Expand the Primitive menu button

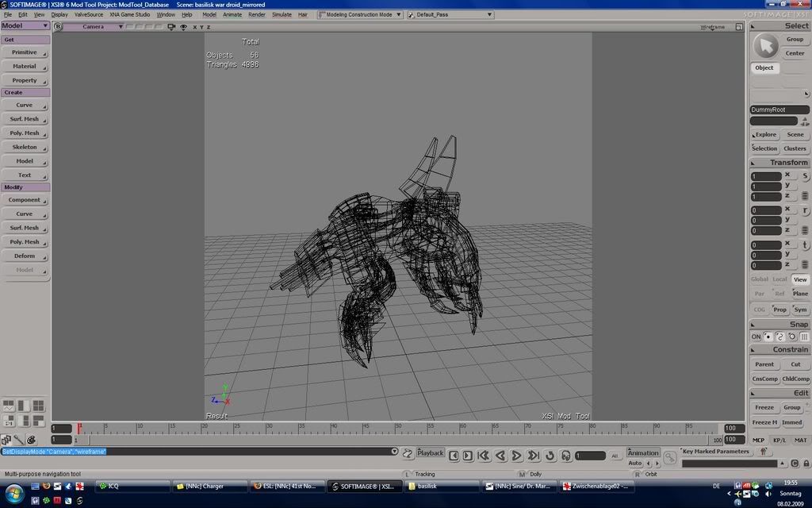coord(25,52)
